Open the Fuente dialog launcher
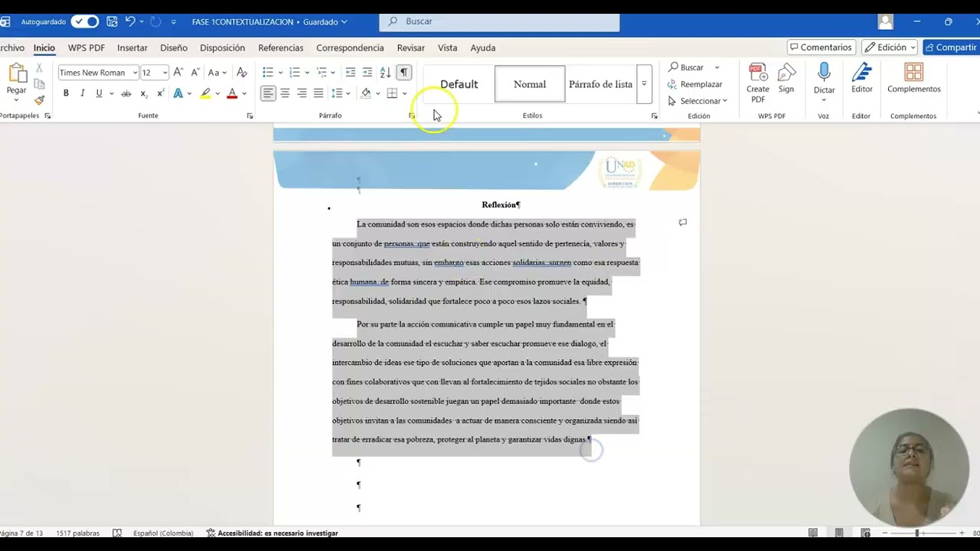 (250, 116)
